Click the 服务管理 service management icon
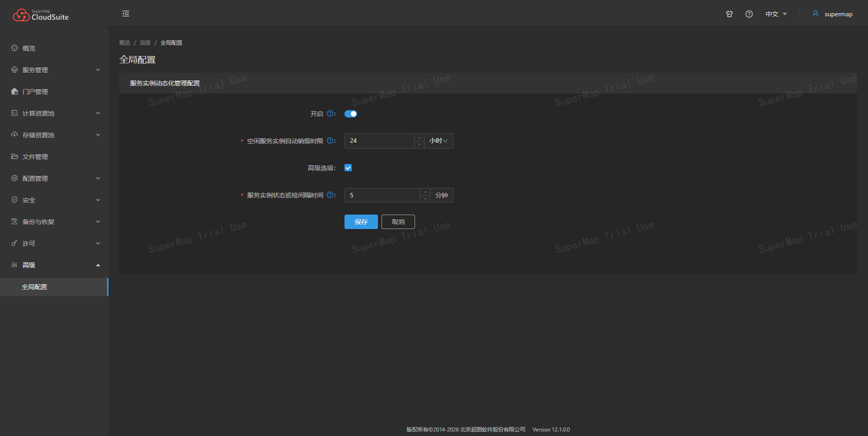Viewport: 868px width, 436px height. (x=14, y=70)
